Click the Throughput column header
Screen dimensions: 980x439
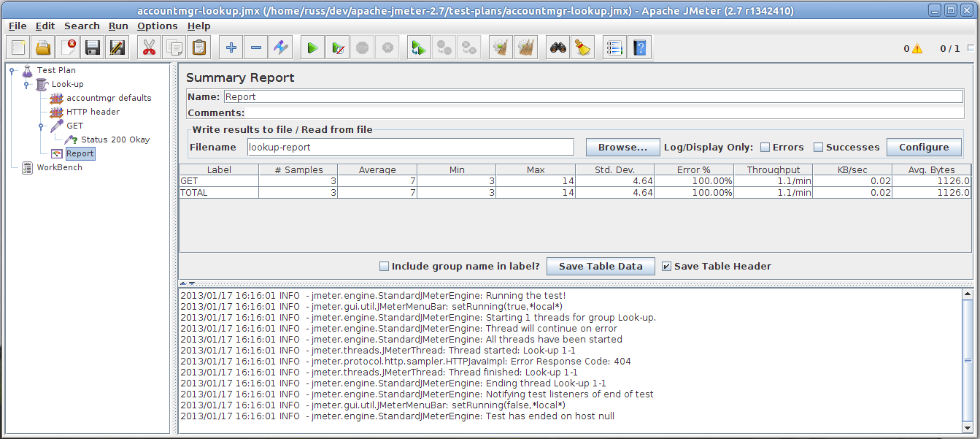773,170
